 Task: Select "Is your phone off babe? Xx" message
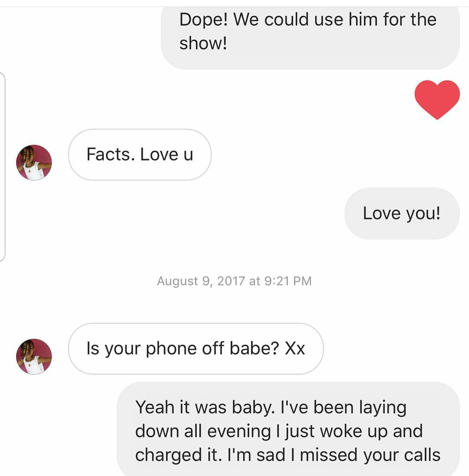click(196, 349)
